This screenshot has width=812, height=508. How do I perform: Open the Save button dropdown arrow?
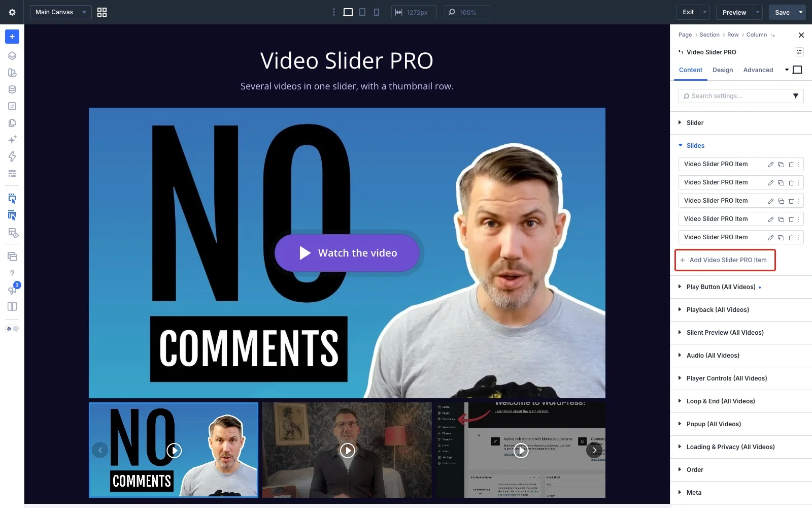[x=801, y=12]
